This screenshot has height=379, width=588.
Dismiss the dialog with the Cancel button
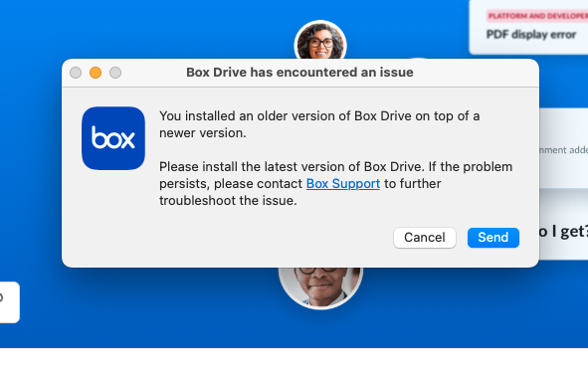click(x=425, y=238)
